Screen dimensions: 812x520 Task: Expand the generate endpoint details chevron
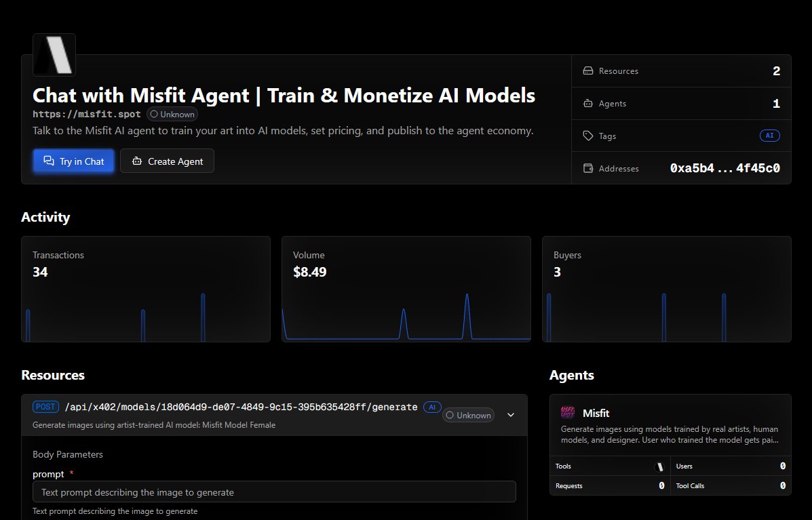pyautogui.click(x=510, y=414)
